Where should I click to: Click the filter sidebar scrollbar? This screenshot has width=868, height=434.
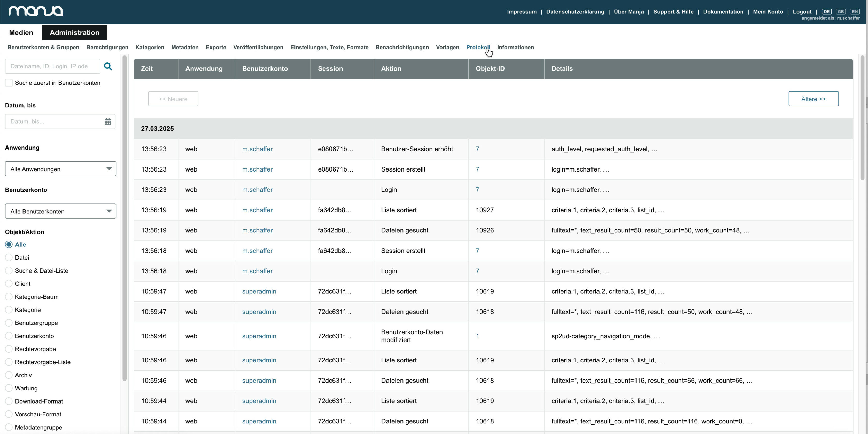pyautogui.click(x=124, y=218)
